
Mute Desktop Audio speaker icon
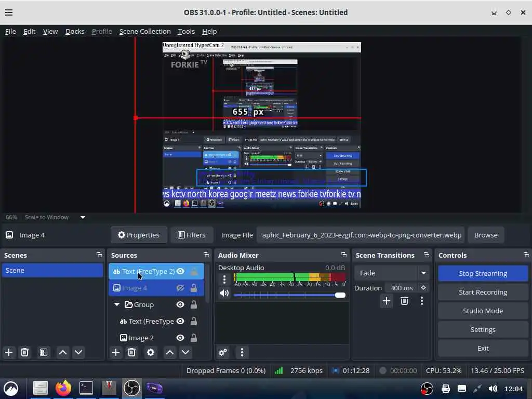pyautogui.click(x=224, y=293)
